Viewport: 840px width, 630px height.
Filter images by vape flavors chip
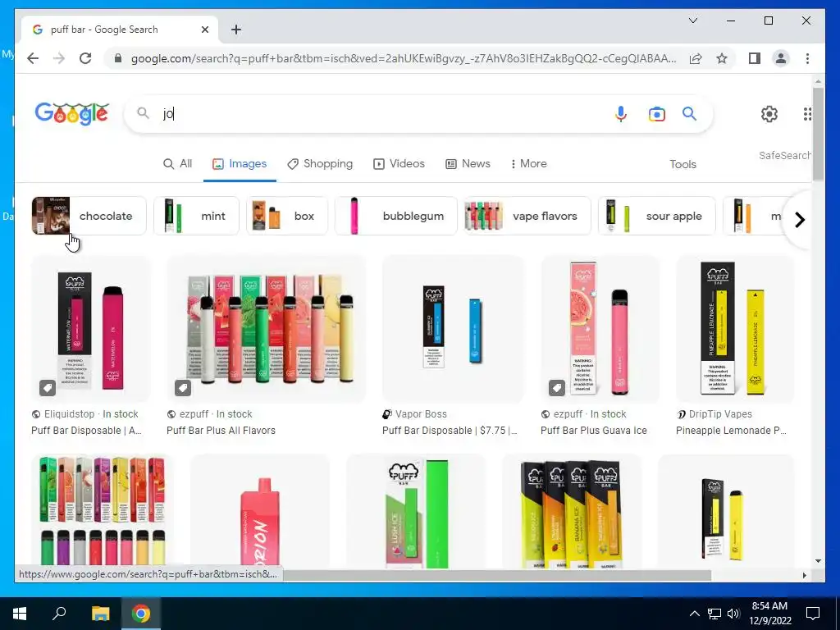tap(527, 216)
